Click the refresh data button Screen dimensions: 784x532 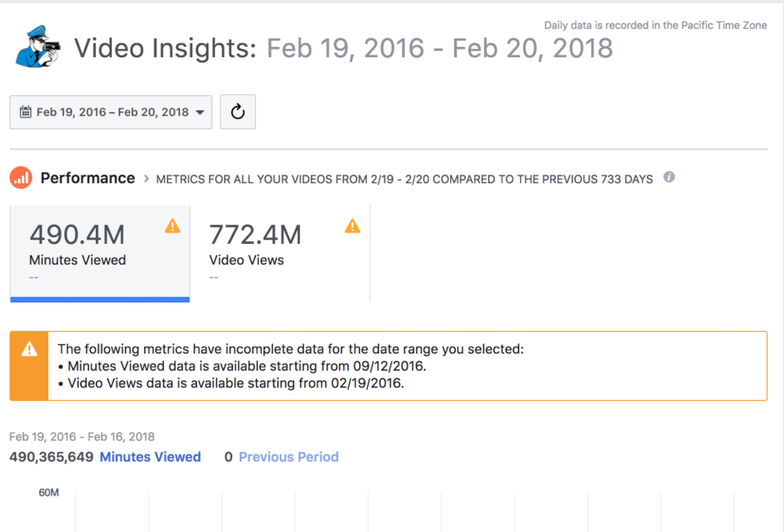click(238, 112)
